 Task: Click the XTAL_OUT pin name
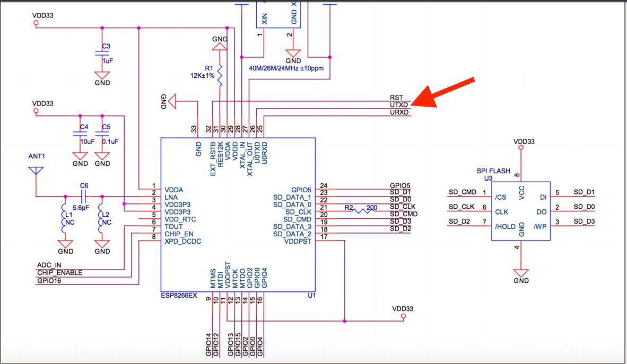(x=250, y=158)
